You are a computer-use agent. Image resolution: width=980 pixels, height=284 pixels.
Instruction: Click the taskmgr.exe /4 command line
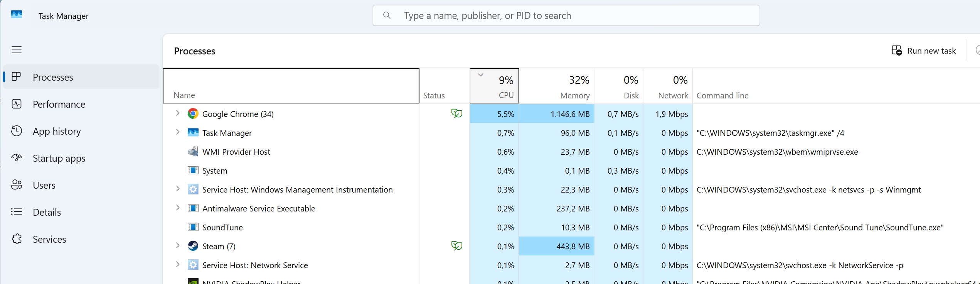(770, 133)
